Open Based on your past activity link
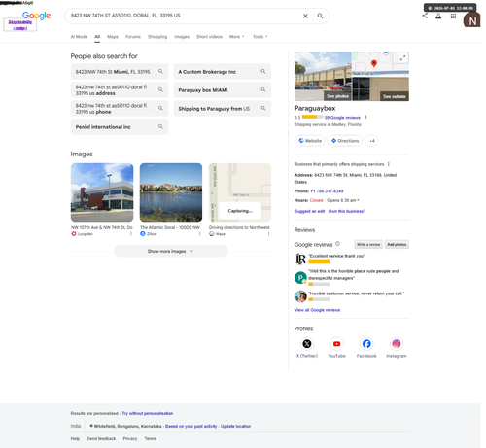This screenshot has width=486, height=448. [x=191, y=426]
